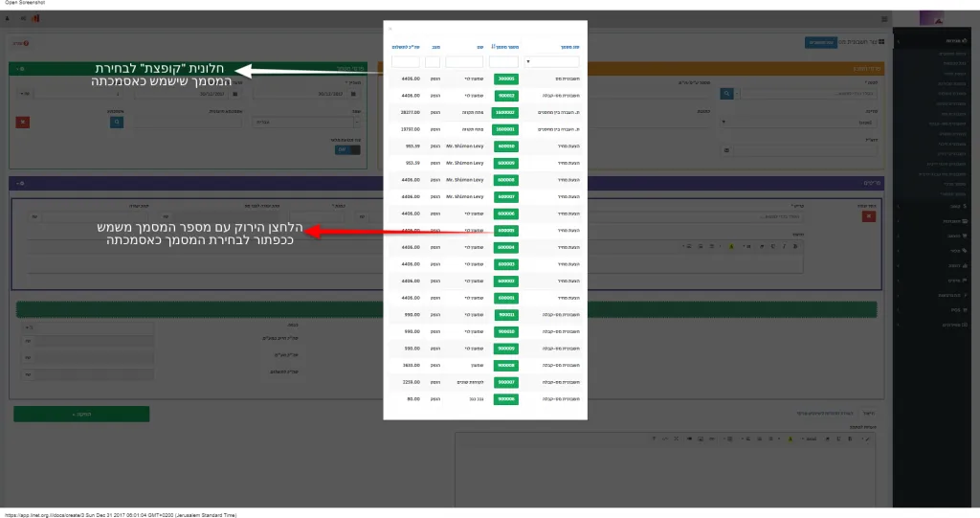Viewport: 980px width, 518px height.
Task: Open language dropdown in document details panel
Action: pos(306,122)
